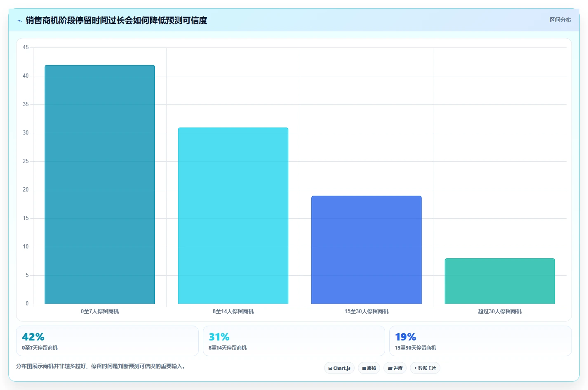Click the 数据卡片 tag chip

tap(425, 368)
